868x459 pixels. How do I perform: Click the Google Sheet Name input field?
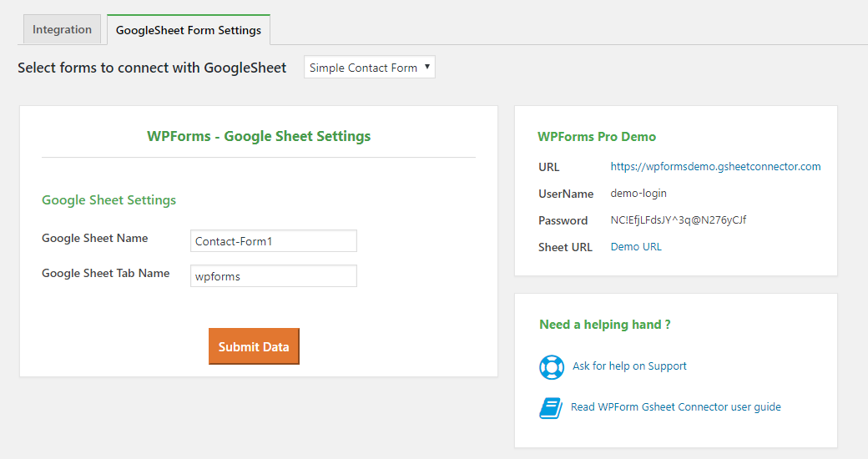(x=273, y=241)
